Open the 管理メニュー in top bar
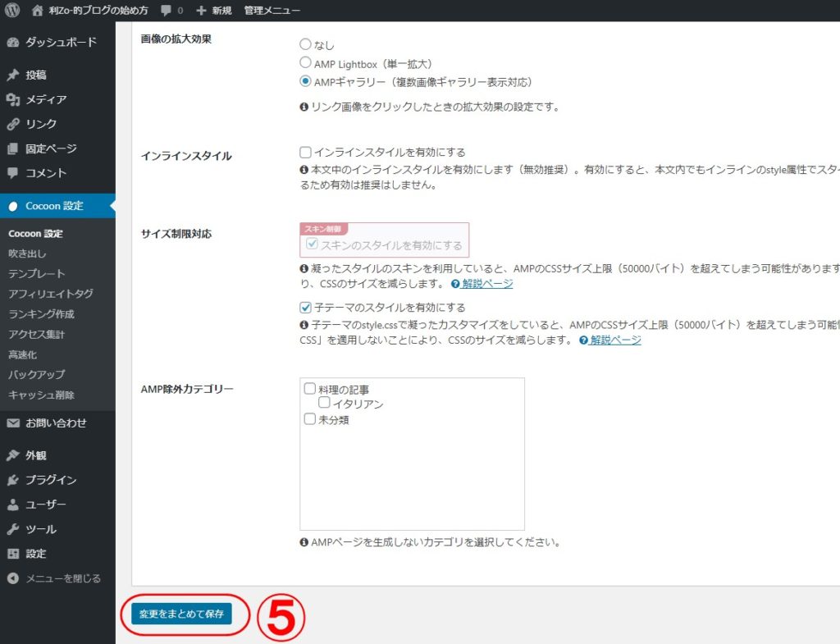The image size is (840, 644). [272, 11]
